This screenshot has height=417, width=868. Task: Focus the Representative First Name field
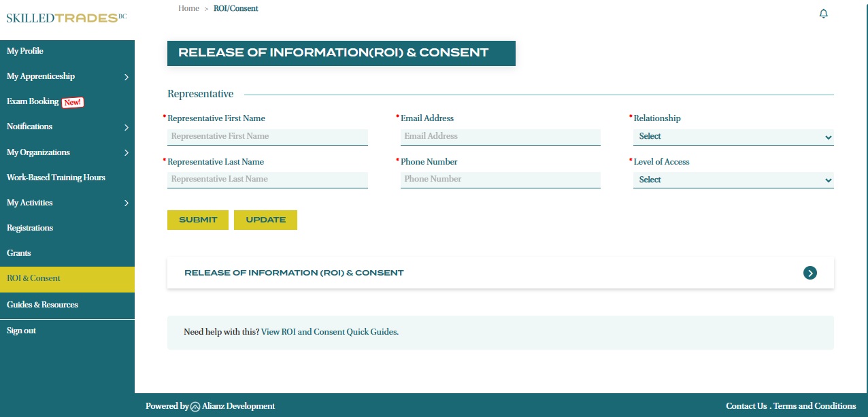267,137
